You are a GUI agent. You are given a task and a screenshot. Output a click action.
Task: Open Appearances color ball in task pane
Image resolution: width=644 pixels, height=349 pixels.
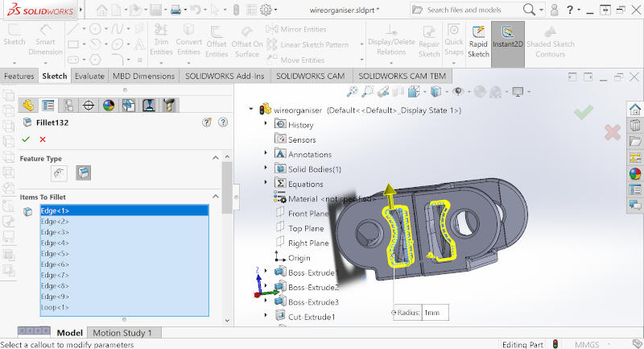coord(635,173)
